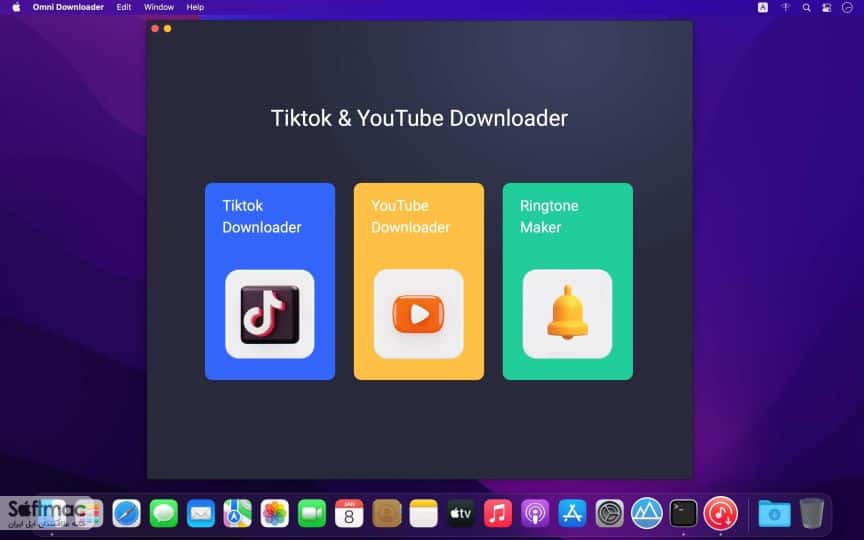Viewport: 864px width, 540px height.
Task: Open Contacts from the dock
Action: point(386,514)
